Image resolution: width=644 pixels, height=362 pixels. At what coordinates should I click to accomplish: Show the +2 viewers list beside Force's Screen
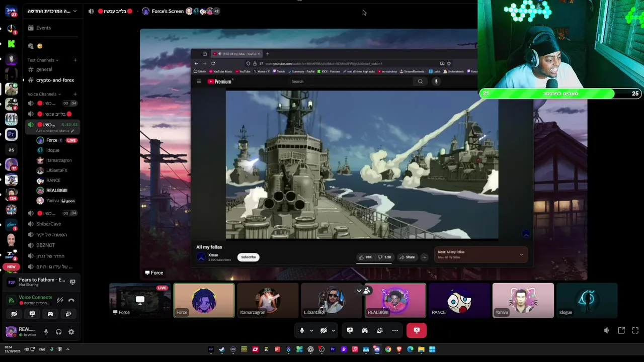tap(216, 11)
